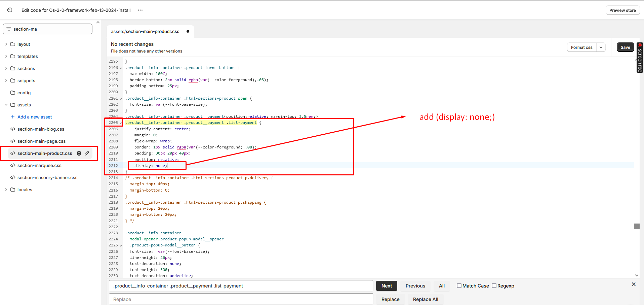Toggle the Regexp checkbox

(x=494, y=285)
